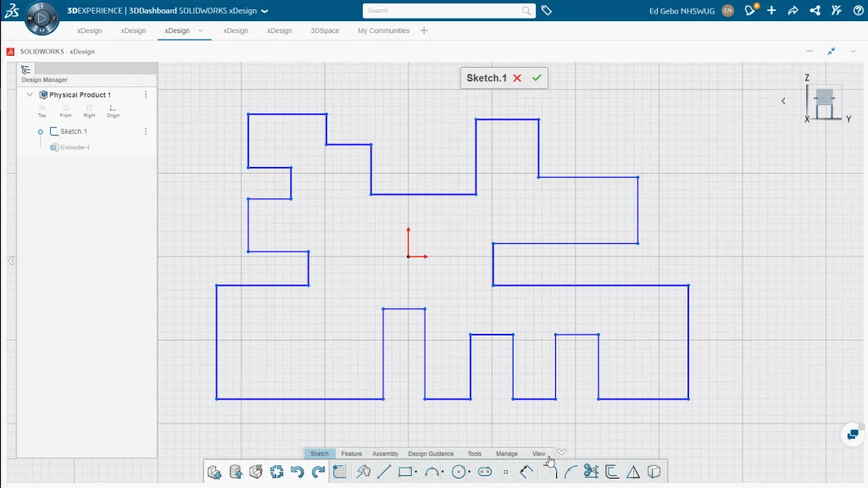Open Rectangle tool dropdown arrow

[416, 473]
